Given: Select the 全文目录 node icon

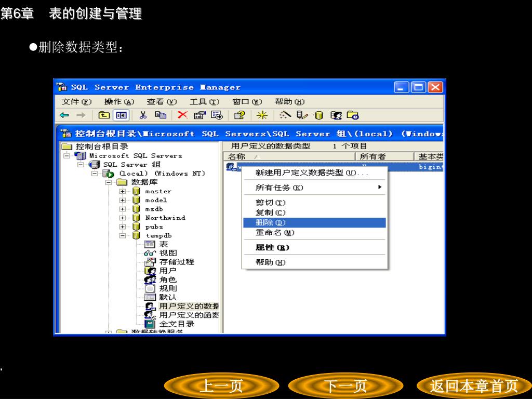Looking at the screenshot, I should (x=150, y=324).
